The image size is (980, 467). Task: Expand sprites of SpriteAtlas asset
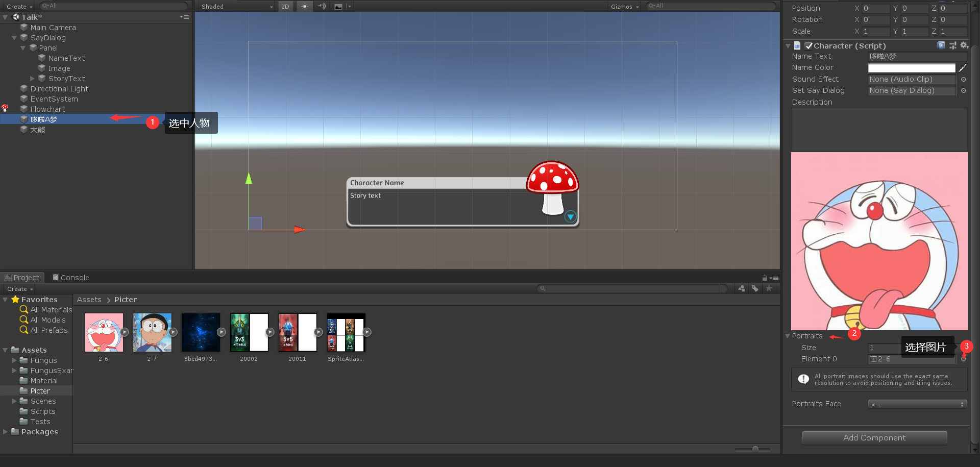(x=367, y=332)
